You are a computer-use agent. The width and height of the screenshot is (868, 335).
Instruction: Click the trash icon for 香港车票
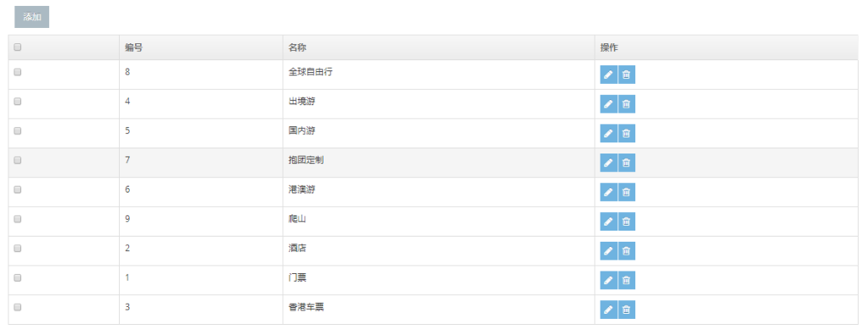pyautogui.click(x=627, y=310)
